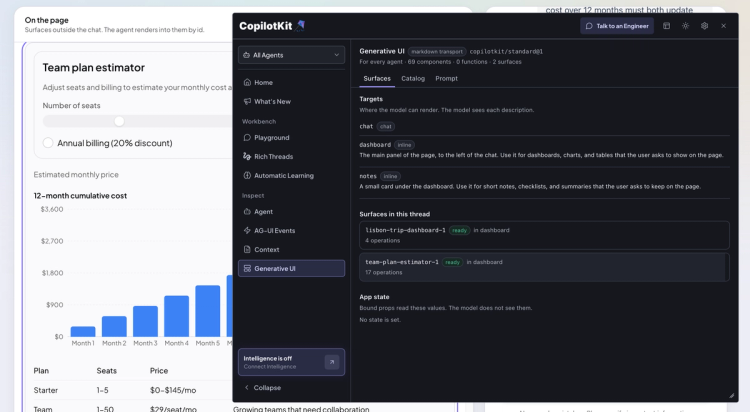Image resolution: width=750 pixels, height=412 pixels.
Task: Click the Automatic Learning icon
Action: coord(247,176)
